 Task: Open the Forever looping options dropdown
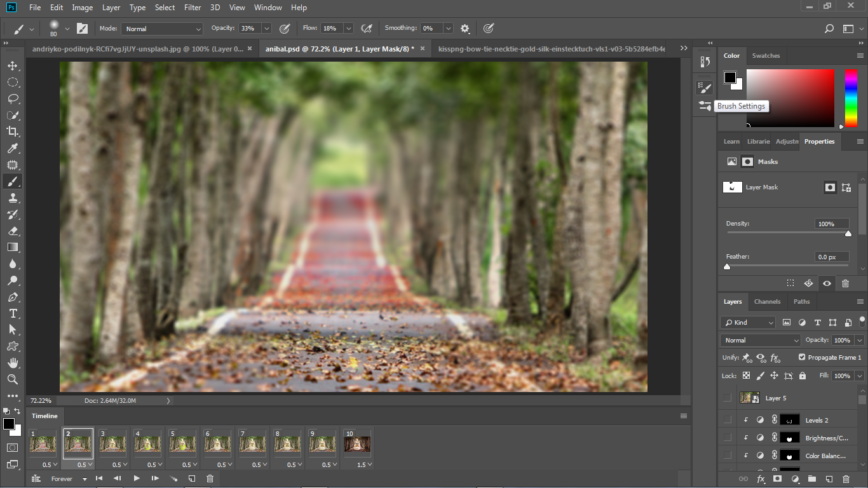(69, 478)
